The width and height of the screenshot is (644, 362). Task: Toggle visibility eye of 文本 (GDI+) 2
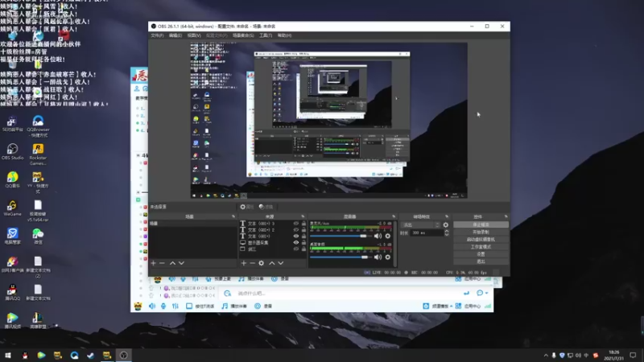coord(295,230)
